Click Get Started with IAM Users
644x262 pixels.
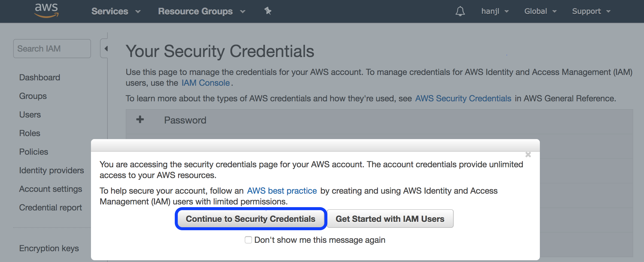point(390,219)
